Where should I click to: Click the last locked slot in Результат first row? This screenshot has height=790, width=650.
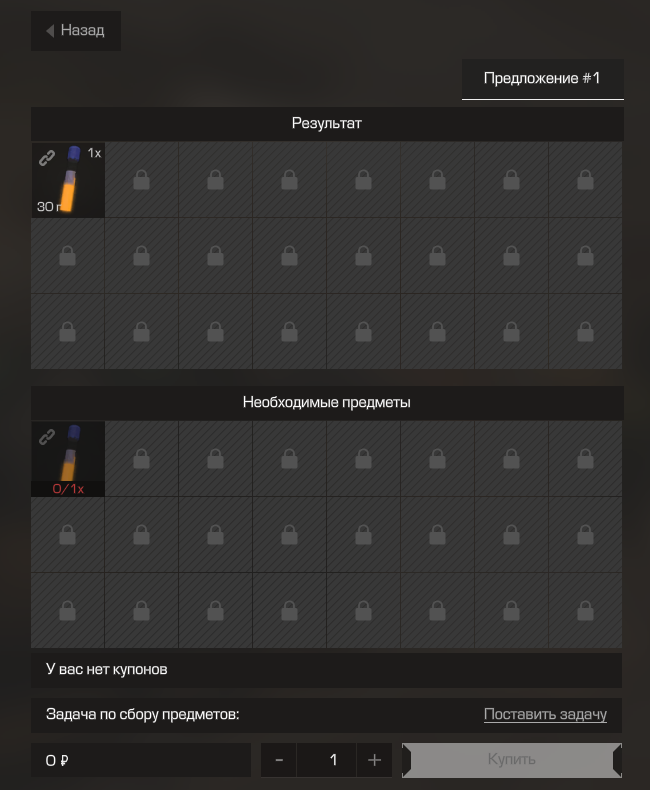coord(585,180)
